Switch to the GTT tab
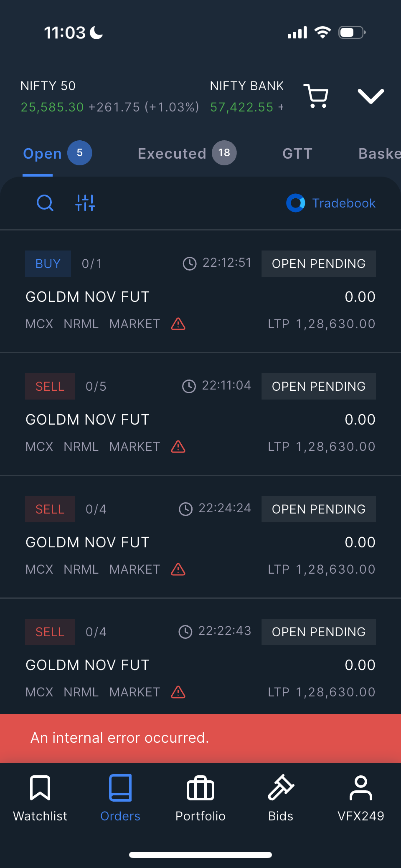This screenshot has height=868, width=401. (297, 154)
